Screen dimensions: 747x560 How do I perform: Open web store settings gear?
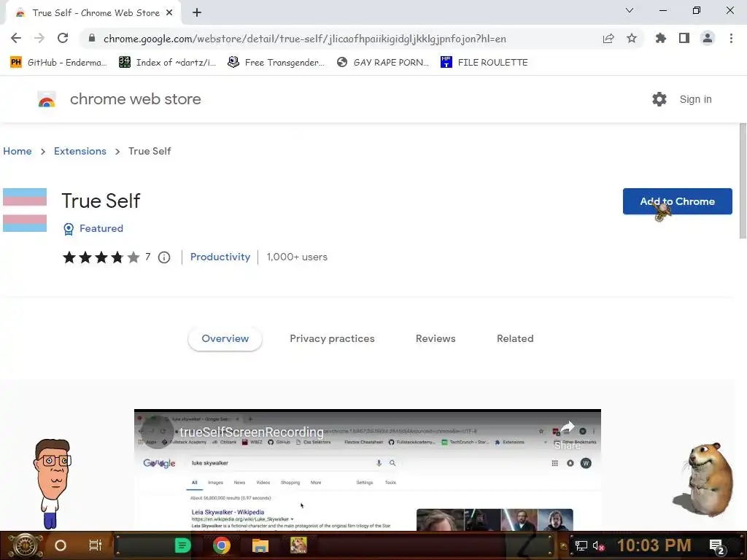coord(659,99)
